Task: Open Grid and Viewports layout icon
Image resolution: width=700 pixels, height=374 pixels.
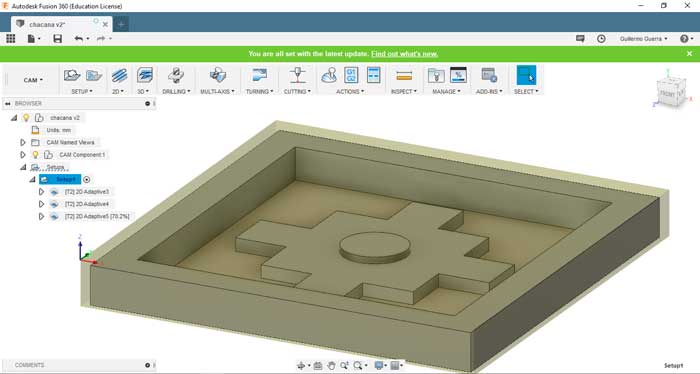Action: tap(395, 366)
